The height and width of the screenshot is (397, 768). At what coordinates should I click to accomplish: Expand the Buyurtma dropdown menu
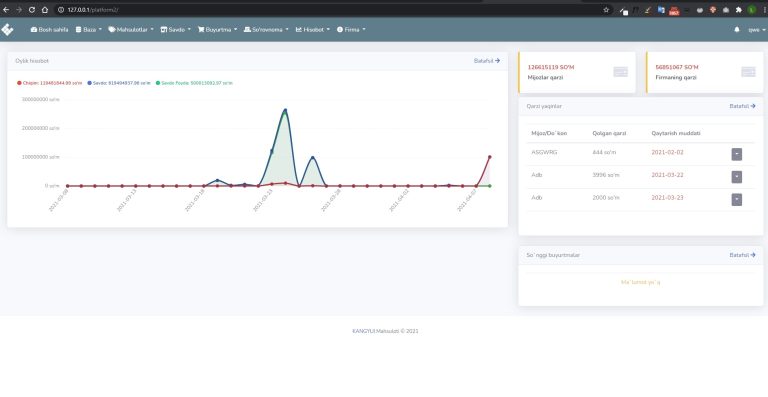[x=217, y=30]
